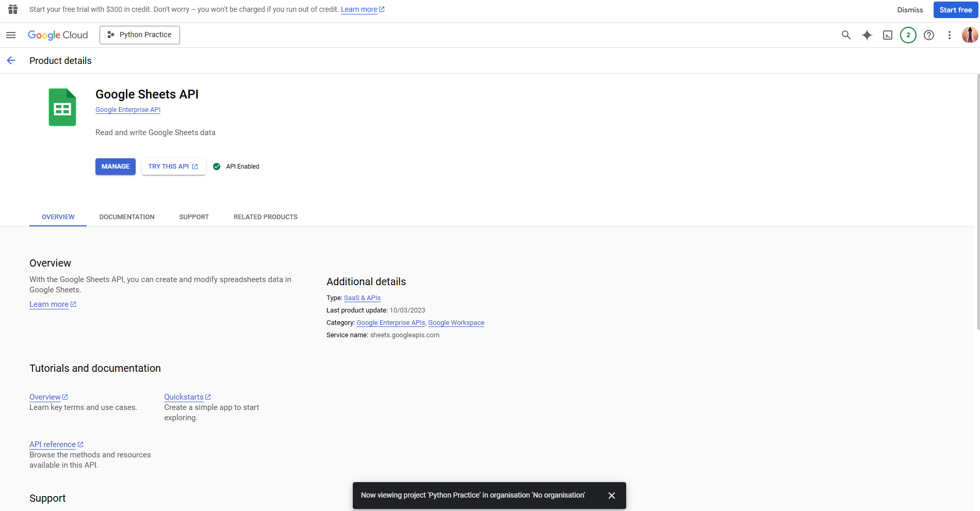Click 'Read and write Google Sheets data' description
This screenshot has width=980, height=511.
tap(155, 133)
